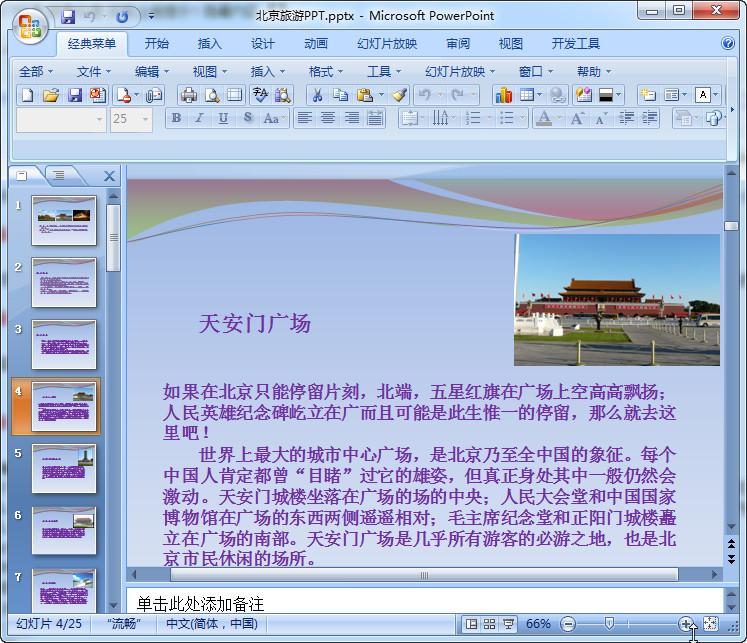
Task: Run the spelling check icon
Action: pos(260,96)
